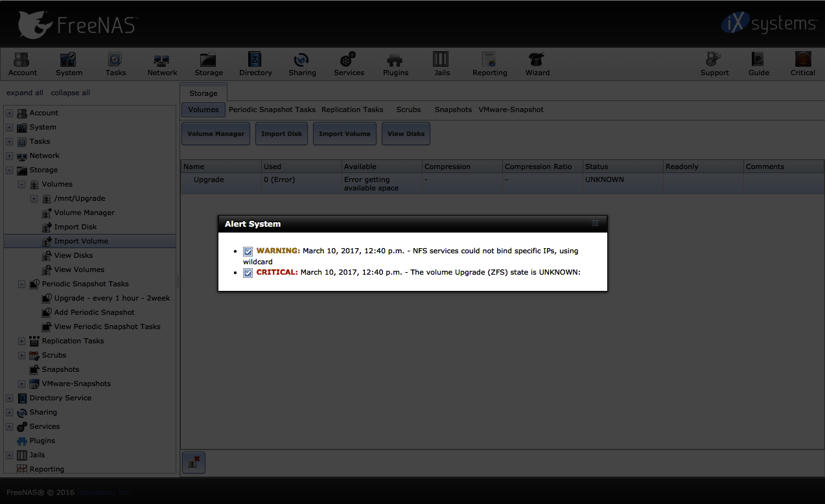Image resolution: width=825 pixels, height=504 pixels.
Task: Open the Network toolbar icon
Action: (x=162, y=64)
